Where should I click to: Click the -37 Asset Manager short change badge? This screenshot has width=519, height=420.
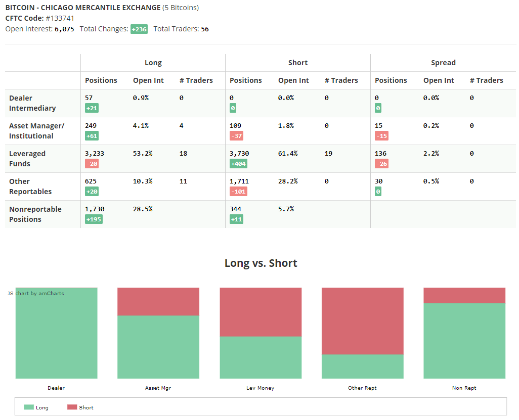(236, 136)
